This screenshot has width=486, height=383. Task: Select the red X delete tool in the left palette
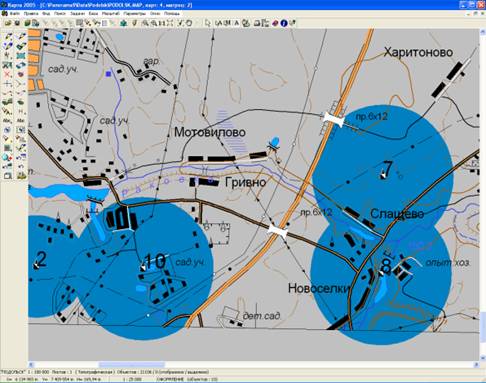click(x=7, y=74)
